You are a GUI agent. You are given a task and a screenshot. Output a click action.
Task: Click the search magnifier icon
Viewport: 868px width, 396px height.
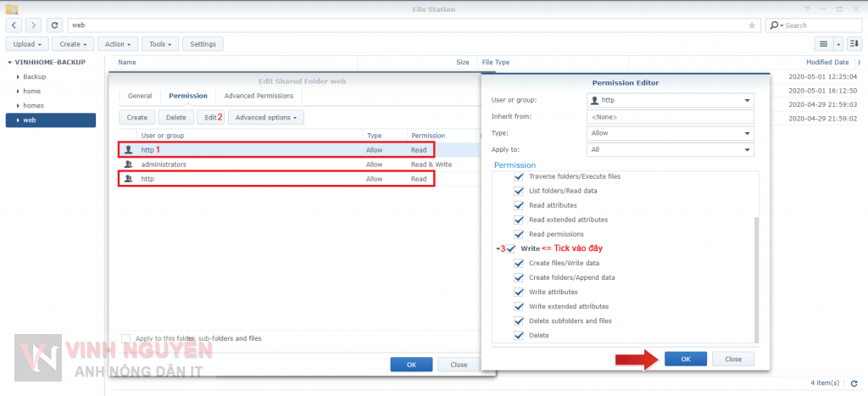click(775, 25)
